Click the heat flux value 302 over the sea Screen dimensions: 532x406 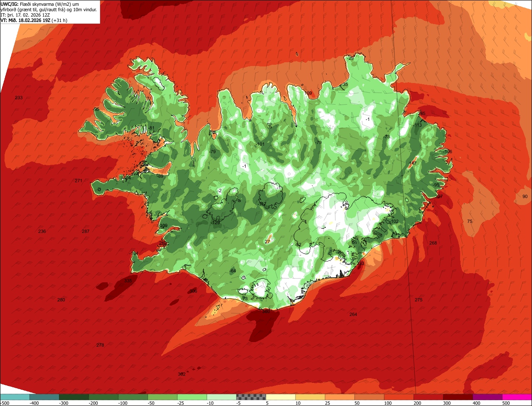pos(182,374)
